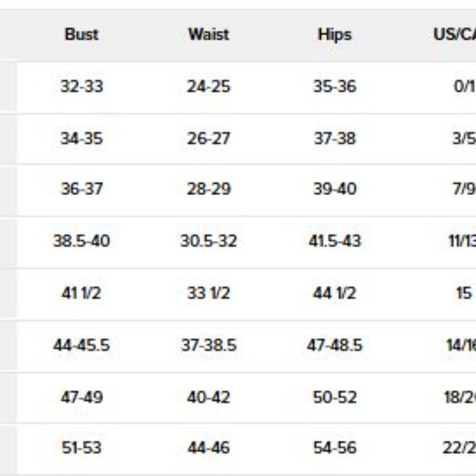Click the US/CA column header

click(x=455, y=34)
